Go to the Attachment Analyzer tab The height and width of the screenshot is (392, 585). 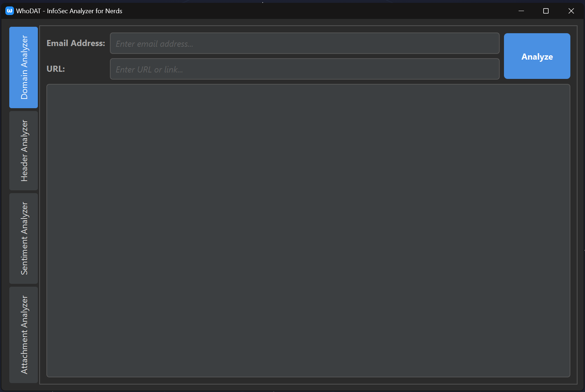coord(24,335)
